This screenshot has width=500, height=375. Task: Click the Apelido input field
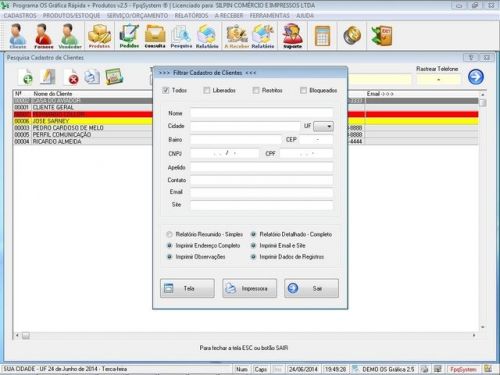262,167
